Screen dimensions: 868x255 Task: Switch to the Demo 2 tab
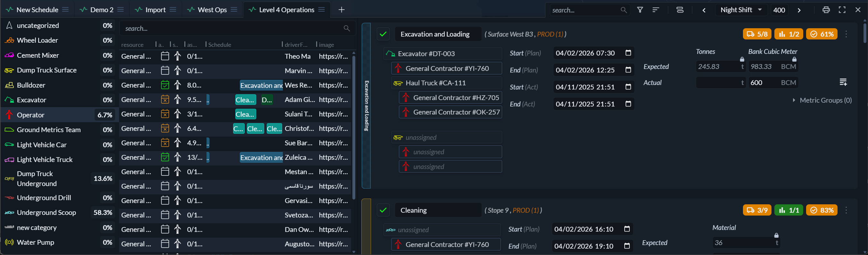click(102, 10)
